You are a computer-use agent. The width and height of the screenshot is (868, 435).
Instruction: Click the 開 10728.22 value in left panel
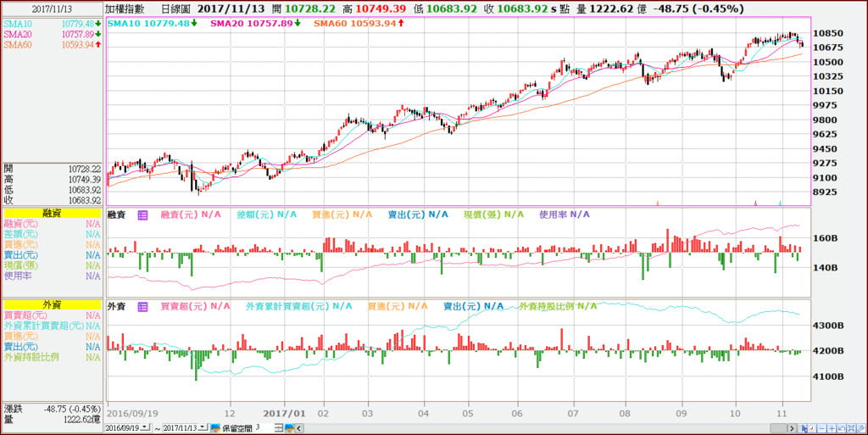point(85,169)
